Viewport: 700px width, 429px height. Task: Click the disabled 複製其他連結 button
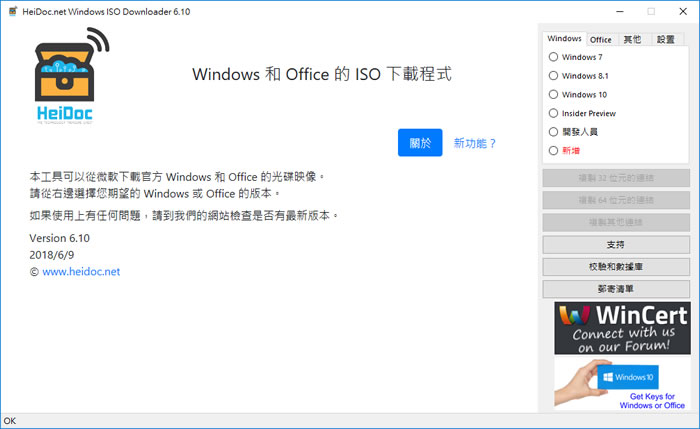616,222
